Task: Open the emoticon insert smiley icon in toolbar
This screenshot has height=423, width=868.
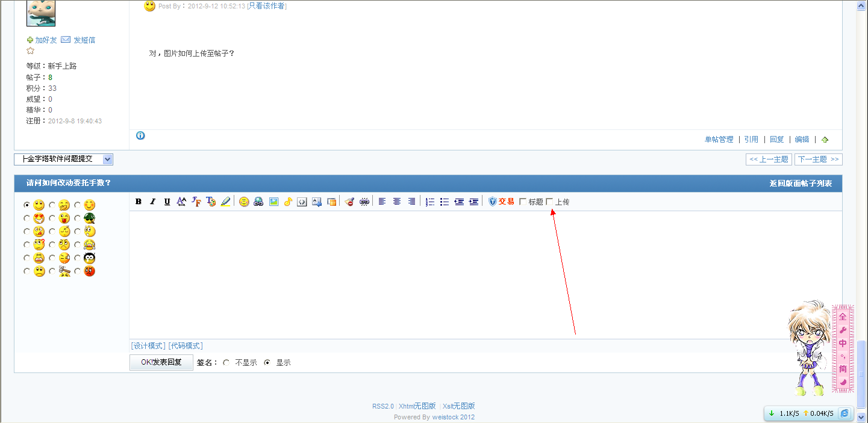Action: tap(244, 202)
